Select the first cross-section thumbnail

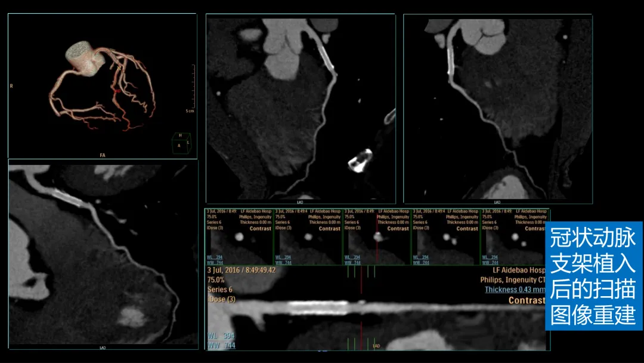coord(239,237)
